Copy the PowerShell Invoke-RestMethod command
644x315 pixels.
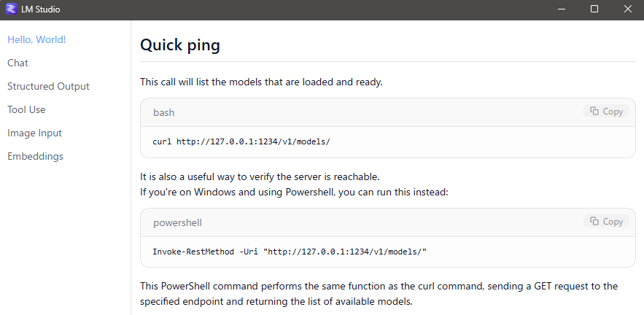[x=606, y=222]
